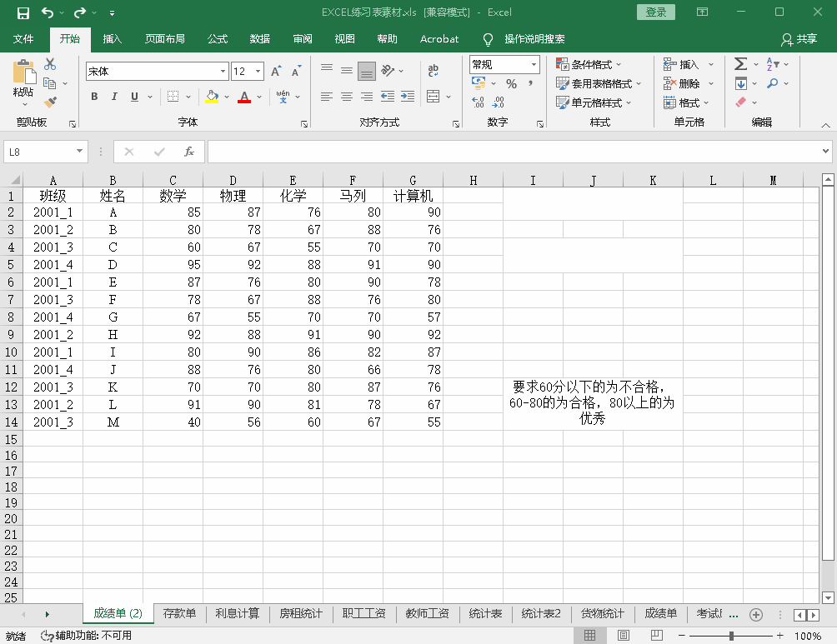This screenshot has width=837, height=644.
Task: Click the Paste clipboard icon
Action: 23,72
